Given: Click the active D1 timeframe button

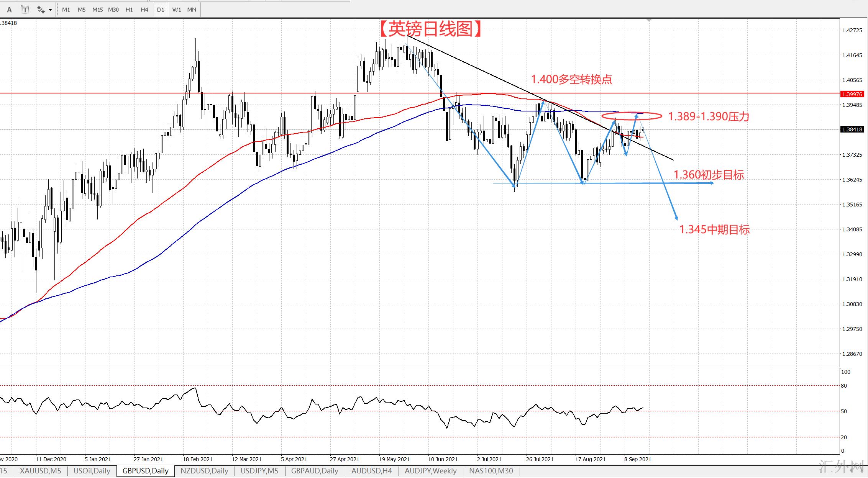Looking at the screenshot, I should tap(161, 10).
